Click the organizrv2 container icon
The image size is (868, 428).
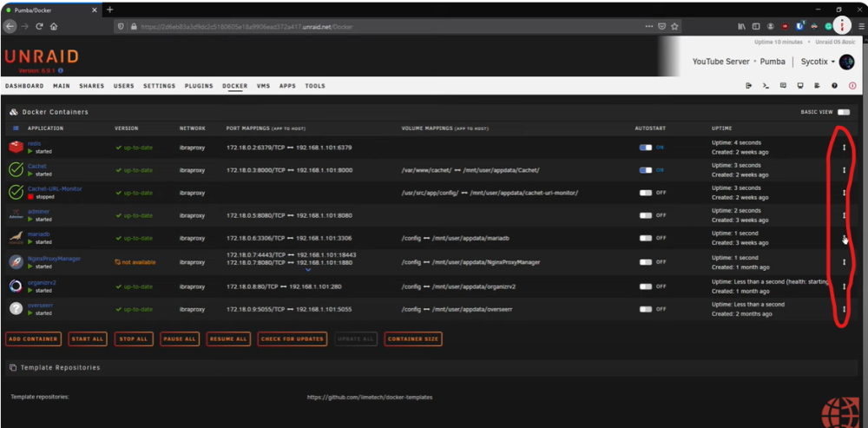[16, 286]
